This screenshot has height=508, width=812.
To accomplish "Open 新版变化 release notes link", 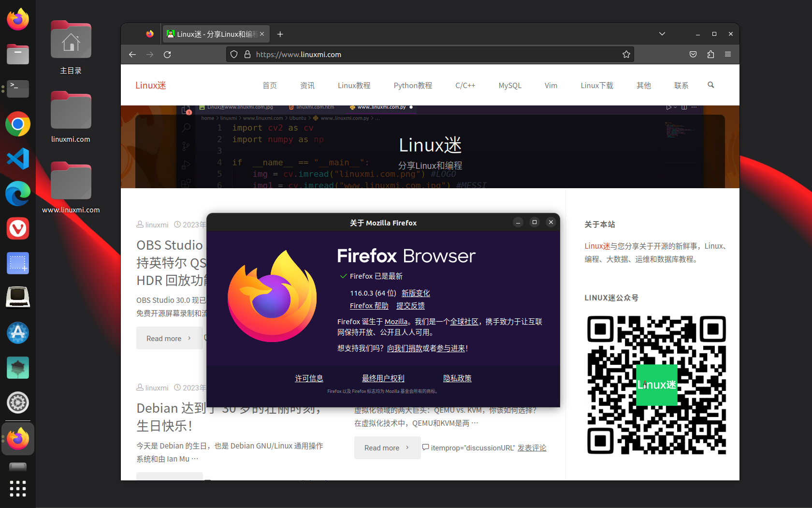I will point(416,293).
